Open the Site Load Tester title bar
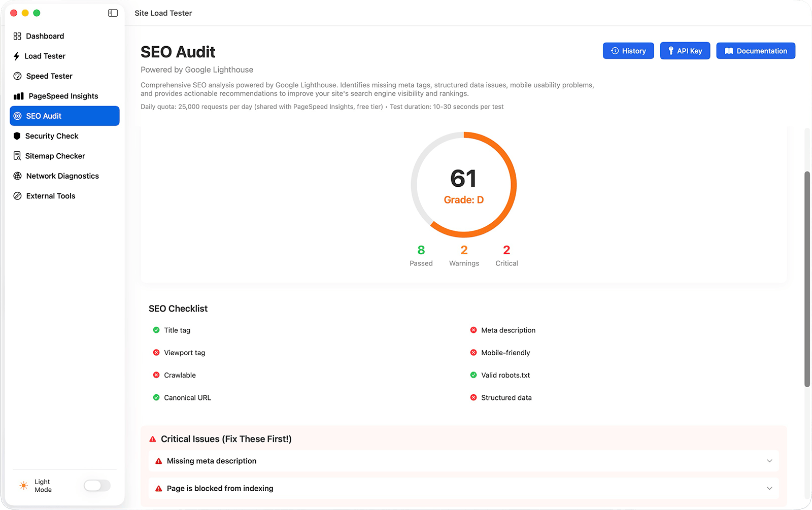The width and height of the screenshot is (812, 510). tap(163, 13)
